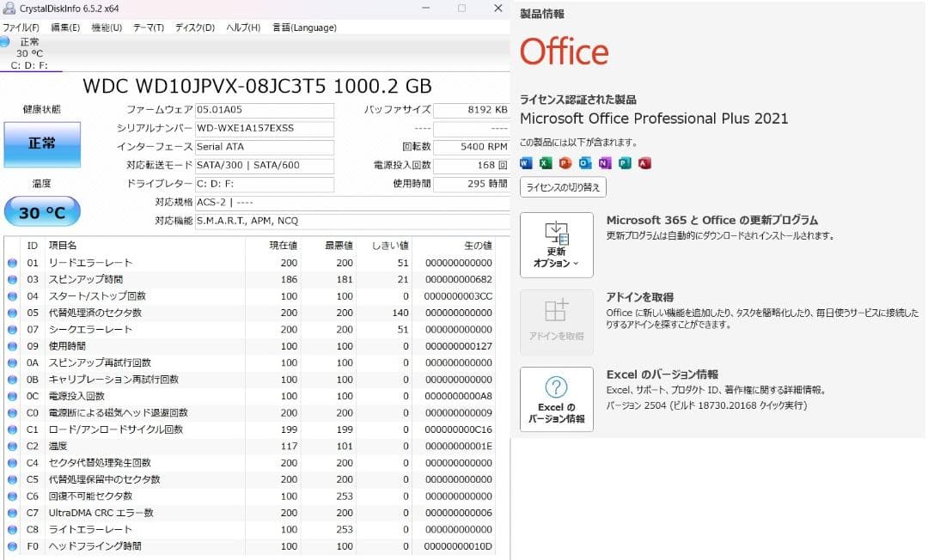Select the セクタ代替処理発生回数 row

click(x=250, y=463)
